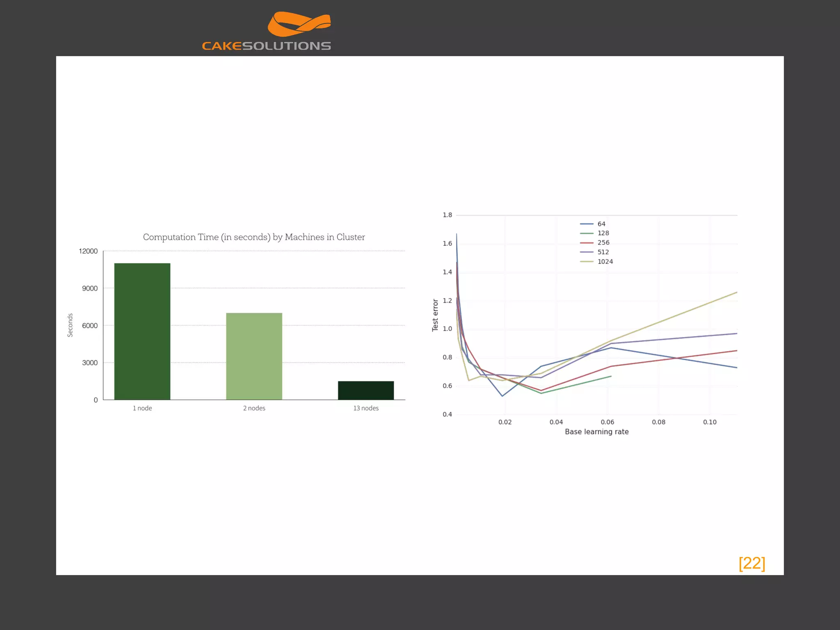Click the Computation Time chart title
The height and width of the screenshot is (630, 840).
coord(253,237)
